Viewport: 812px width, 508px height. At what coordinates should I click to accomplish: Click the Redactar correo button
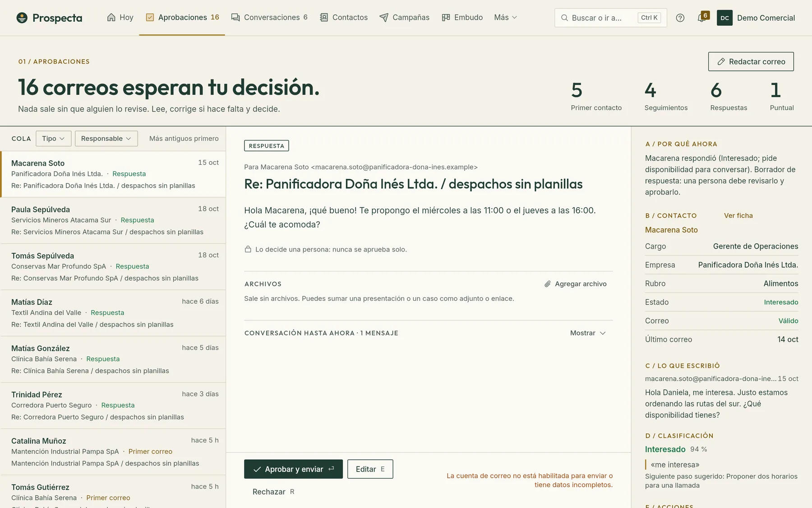pos(751,61)
